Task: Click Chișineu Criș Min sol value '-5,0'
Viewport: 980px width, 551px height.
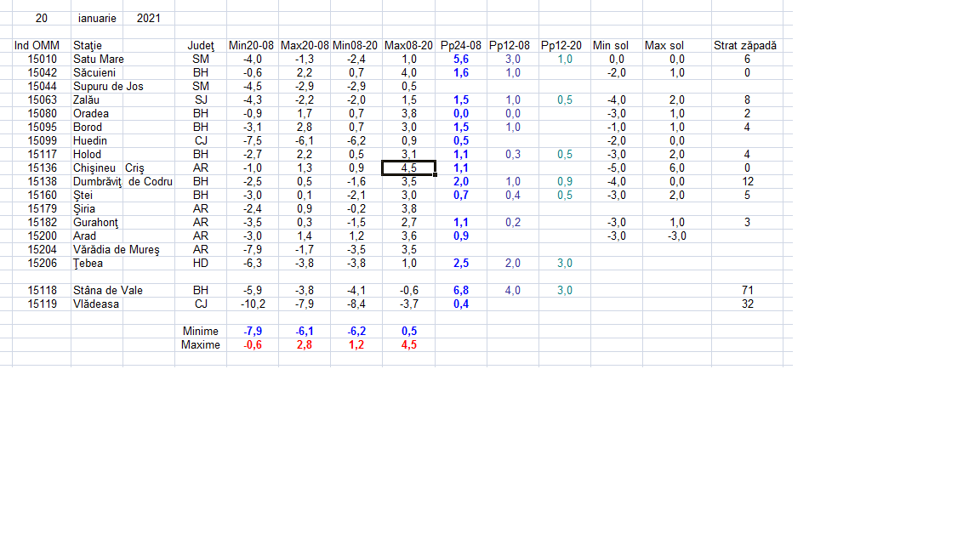Action: point(616,168)
